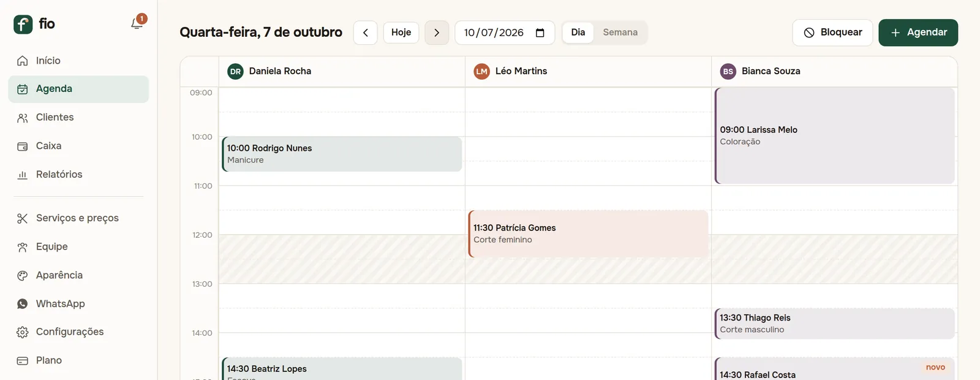Click Léo Martins' LM avatar
The image size is (980, 380).
482,72
